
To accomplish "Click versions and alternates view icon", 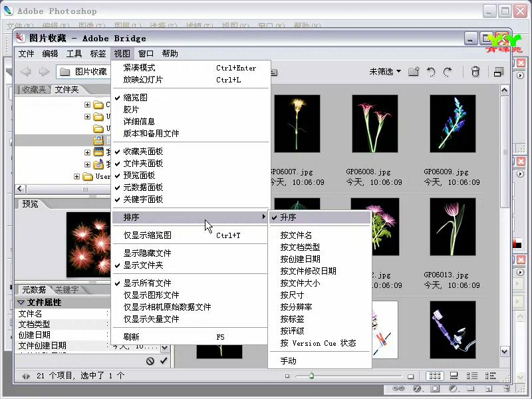I will click(x=490, y=376).
